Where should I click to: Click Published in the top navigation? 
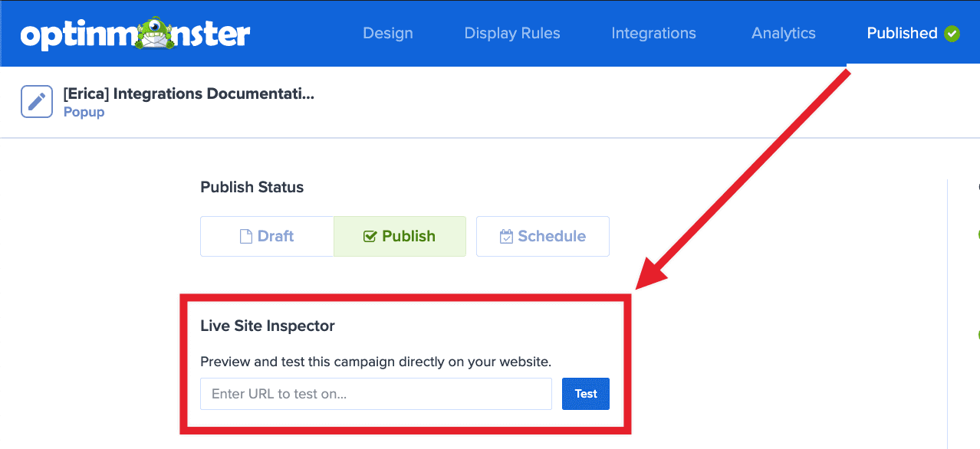tap(902, 33)
